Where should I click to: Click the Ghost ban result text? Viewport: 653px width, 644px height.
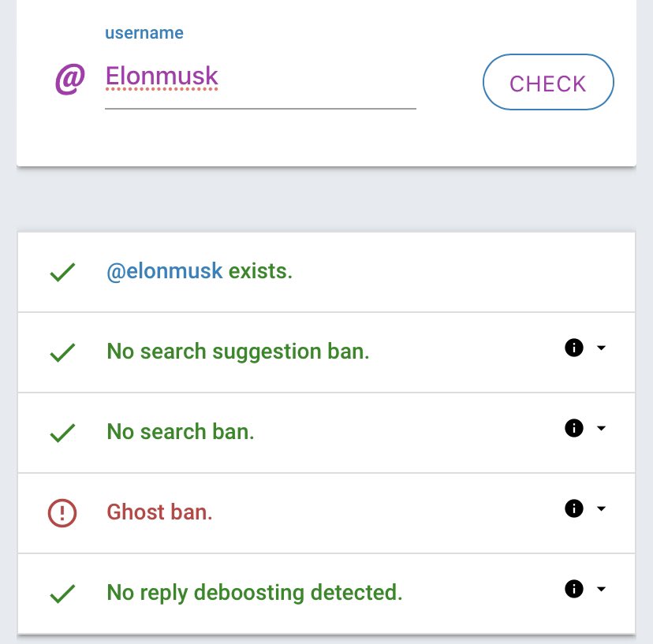tap(159, 512)
